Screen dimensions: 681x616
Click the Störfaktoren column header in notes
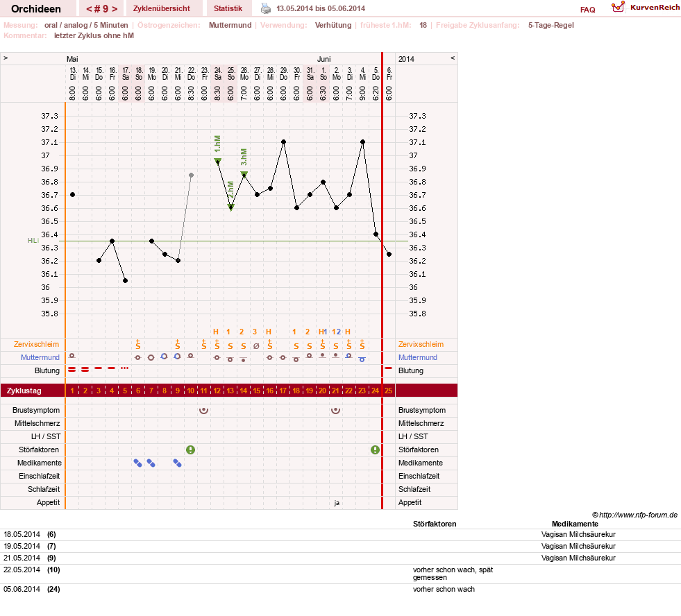[435, 524]
